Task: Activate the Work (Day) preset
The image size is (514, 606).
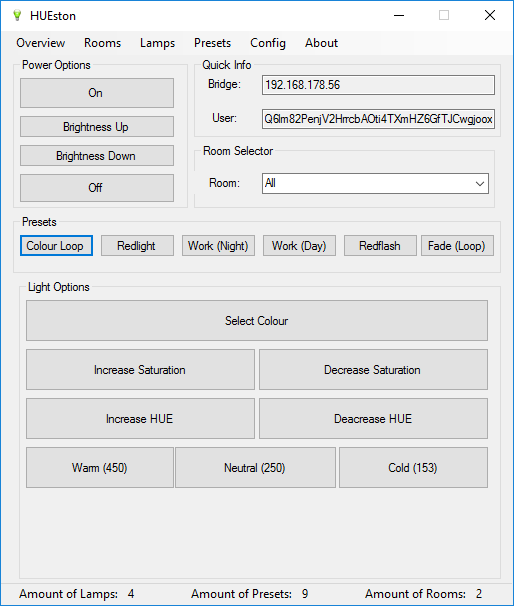Action: [x=299, y=246]
